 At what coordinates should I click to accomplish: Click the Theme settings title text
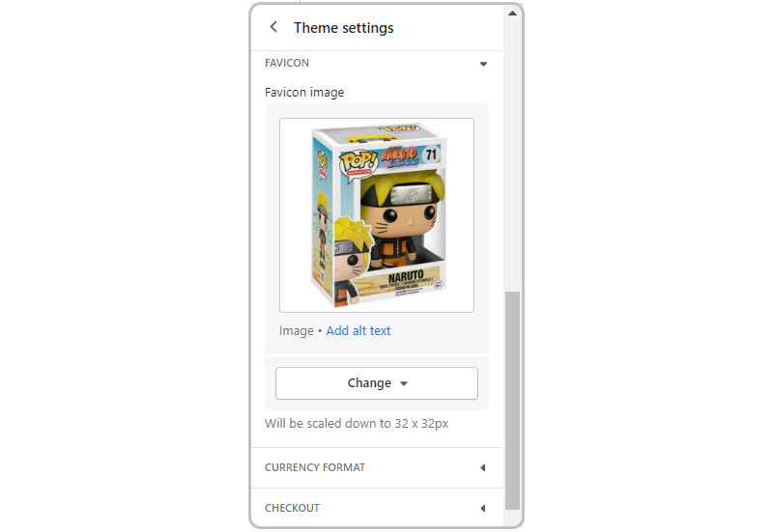[x=344, y=28]
